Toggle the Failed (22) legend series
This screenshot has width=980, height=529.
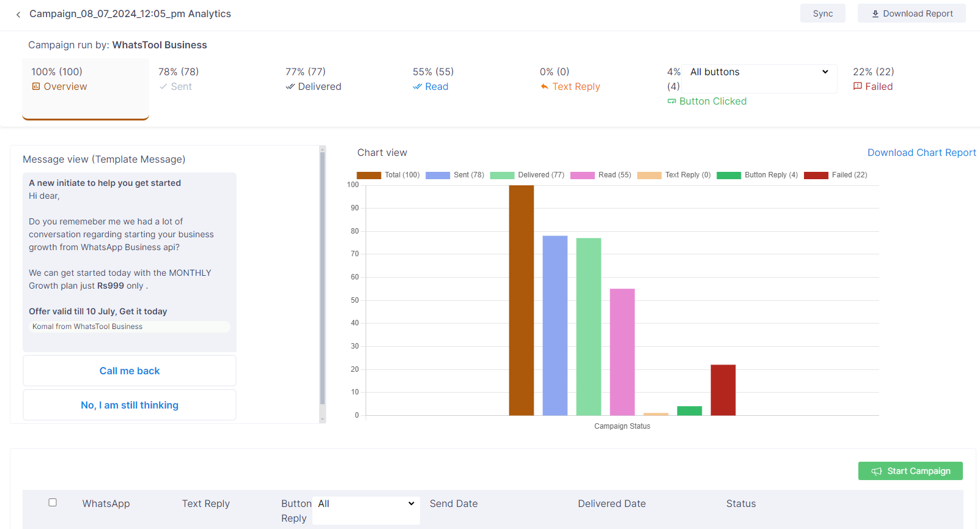pyautogui.click(x=835, y=175)
